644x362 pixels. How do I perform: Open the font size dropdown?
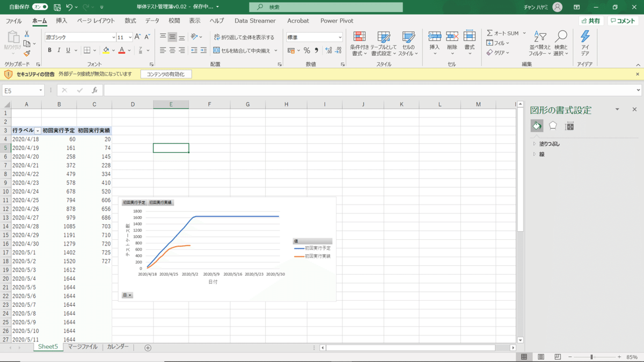[130, 38]
